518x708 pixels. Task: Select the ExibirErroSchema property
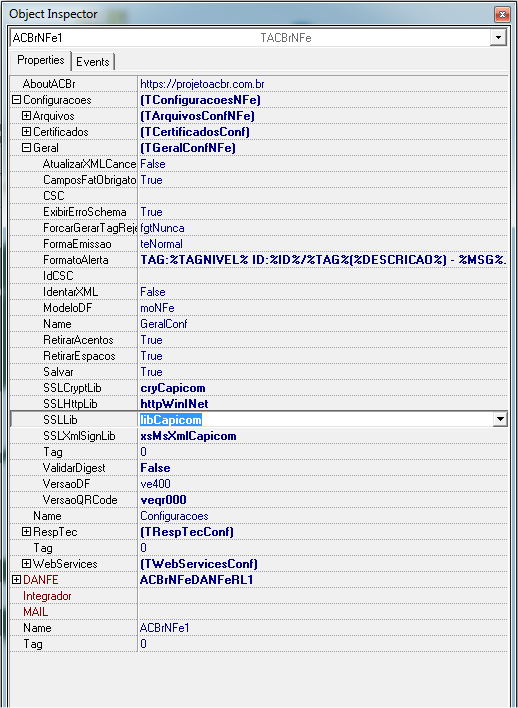tap(84, 212)
